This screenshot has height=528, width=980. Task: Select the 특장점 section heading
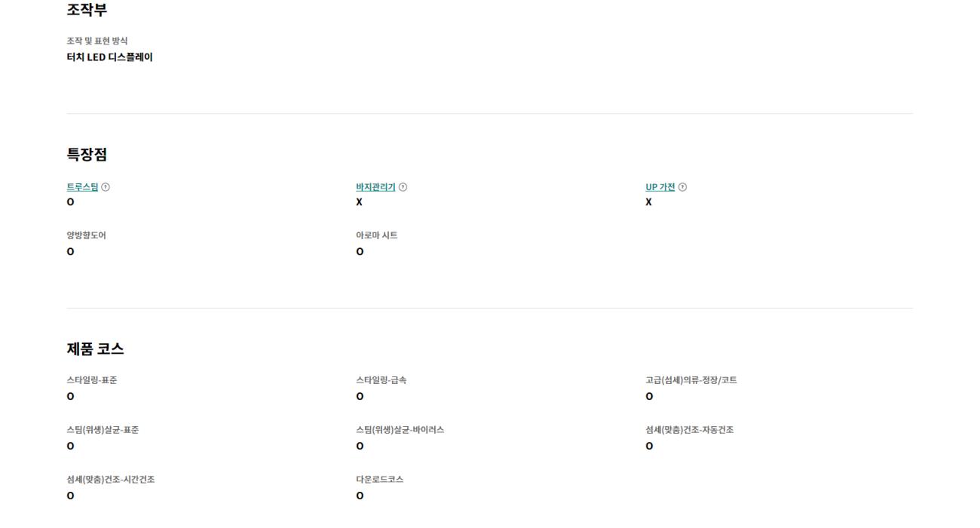(87, 155)
